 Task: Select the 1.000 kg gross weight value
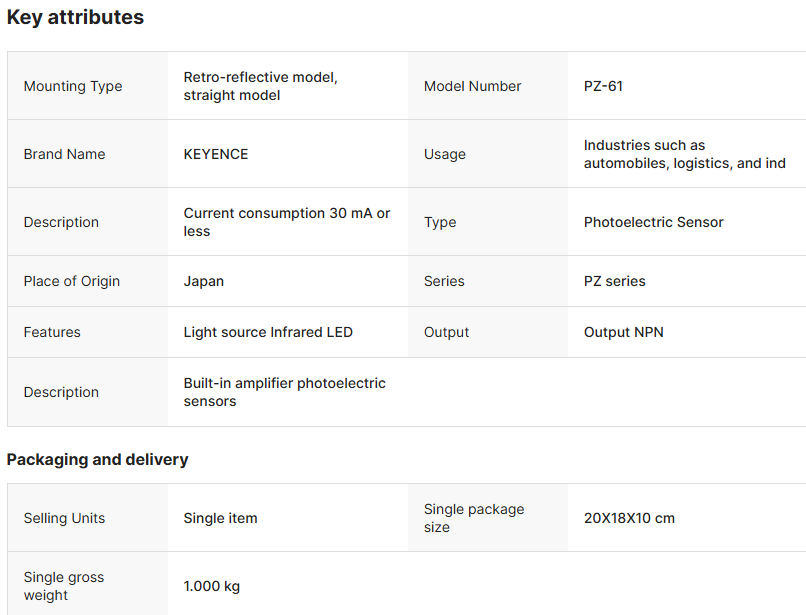tap(211, 586)
